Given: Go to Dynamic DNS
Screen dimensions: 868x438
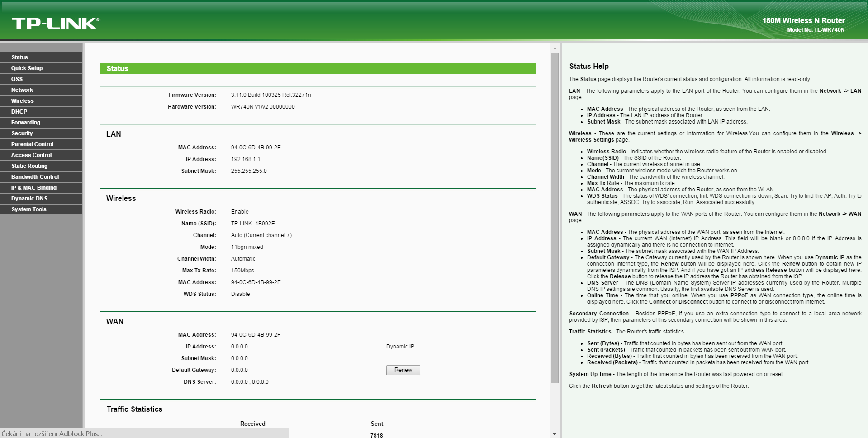Looking at the screenshot, I should coord(41,199).
